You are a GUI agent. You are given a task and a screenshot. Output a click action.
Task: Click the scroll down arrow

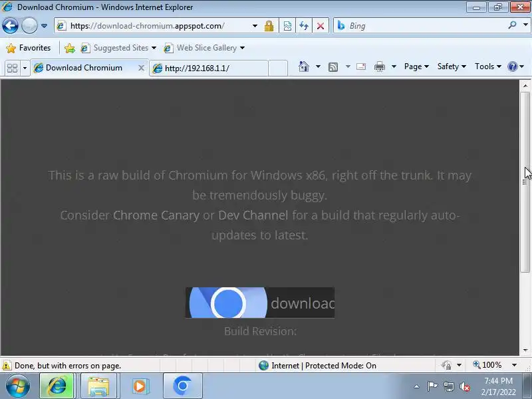[x=525, y=350]
